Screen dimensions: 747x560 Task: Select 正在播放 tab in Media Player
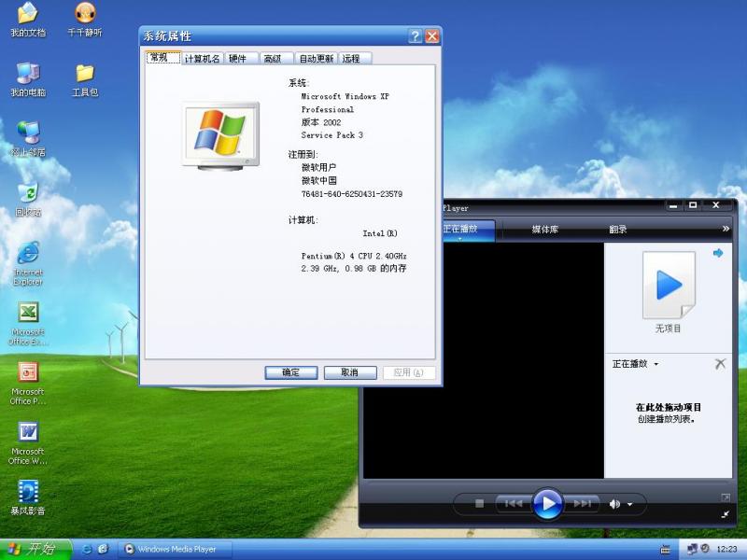coord(470,230)
